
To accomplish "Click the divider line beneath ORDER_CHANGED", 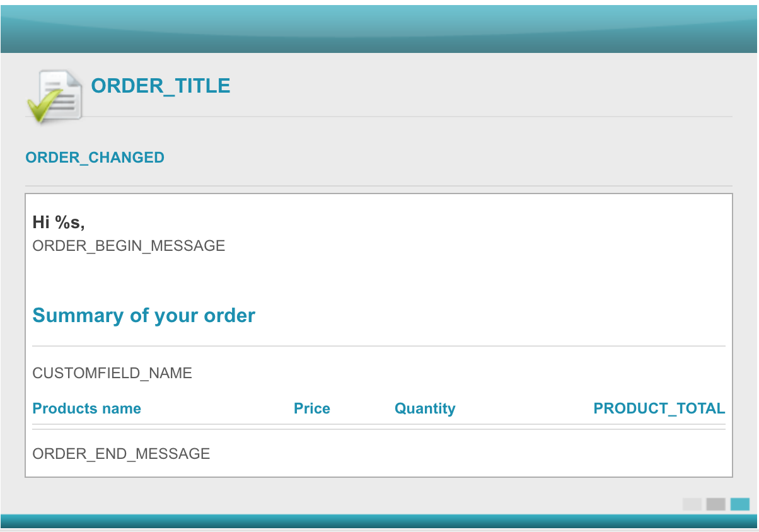I will point(379,186).
